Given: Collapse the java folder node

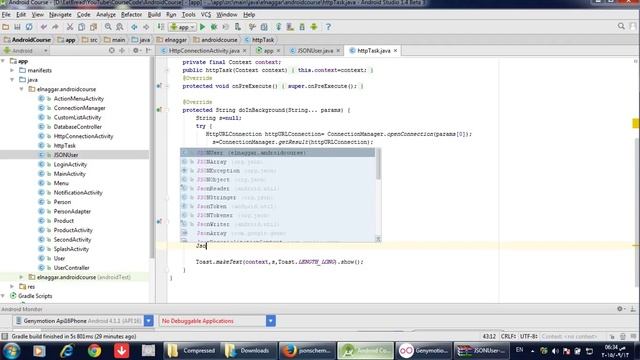Looking at the screenshot, I should pos(12,80).
